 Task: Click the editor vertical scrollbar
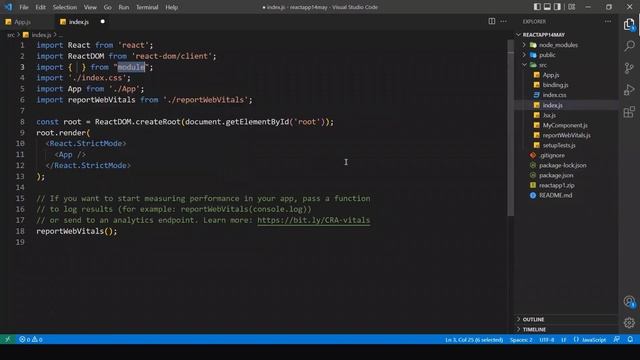(x=511, y=128)
